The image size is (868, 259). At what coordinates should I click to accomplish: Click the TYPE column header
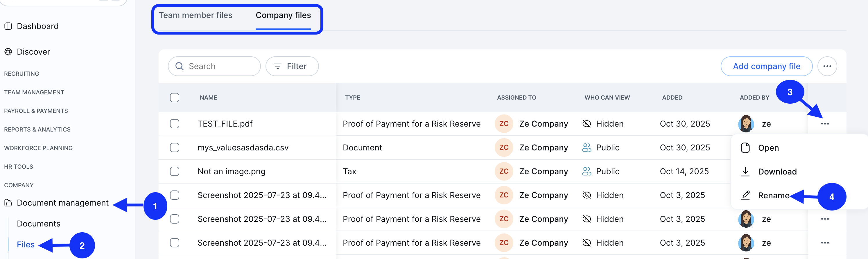point(352,98)
